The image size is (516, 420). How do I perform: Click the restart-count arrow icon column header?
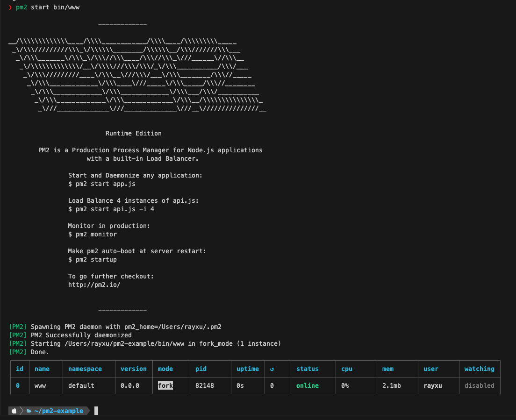(272, 369)
